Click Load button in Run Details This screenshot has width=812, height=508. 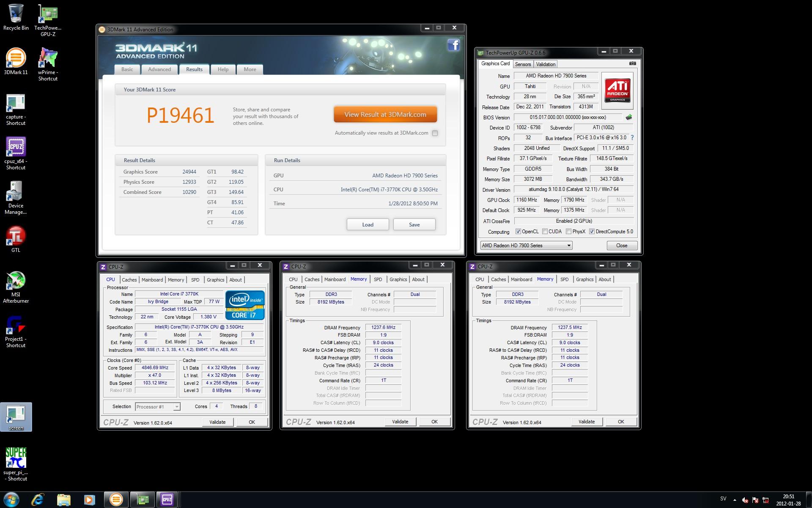point(368,224)
